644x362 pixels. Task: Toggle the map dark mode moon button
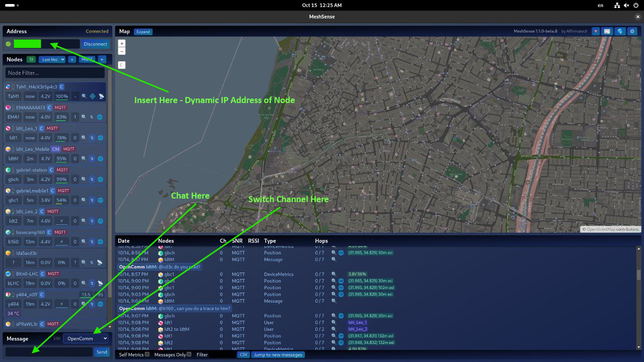(122, 65)
